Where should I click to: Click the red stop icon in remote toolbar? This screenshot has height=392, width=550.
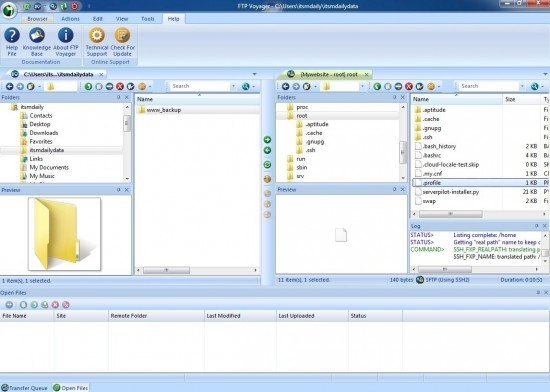click(409, 86)
